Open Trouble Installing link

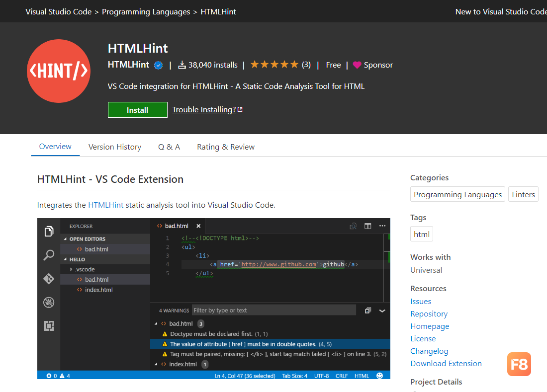[x=204, y=109]
